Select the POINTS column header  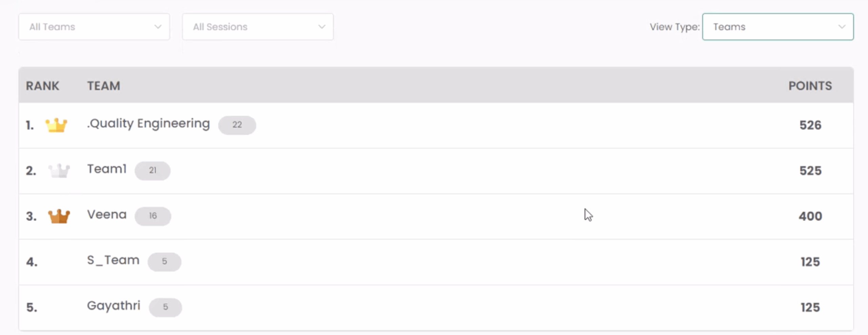click(810, 86)
